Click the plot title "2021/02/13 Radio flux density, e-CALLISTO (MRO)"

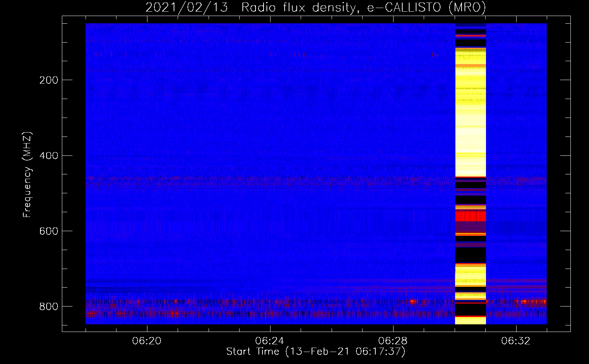point(316,7)
